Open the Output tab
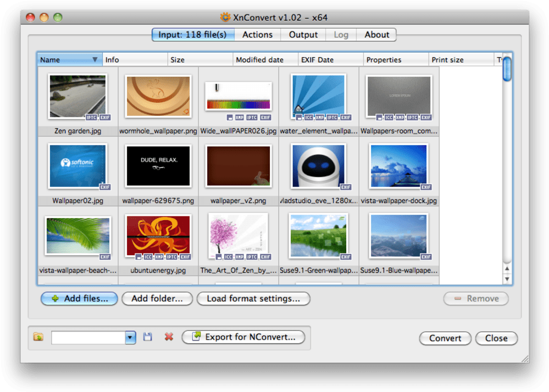 (303, 35)
